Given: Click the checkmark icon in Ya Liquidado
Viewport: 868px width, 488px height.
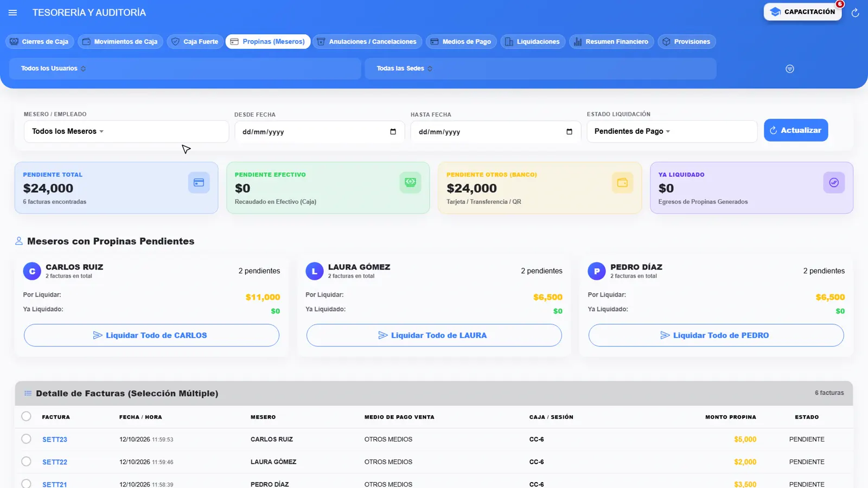Looking at the screenshot, I should click(834, 183).
